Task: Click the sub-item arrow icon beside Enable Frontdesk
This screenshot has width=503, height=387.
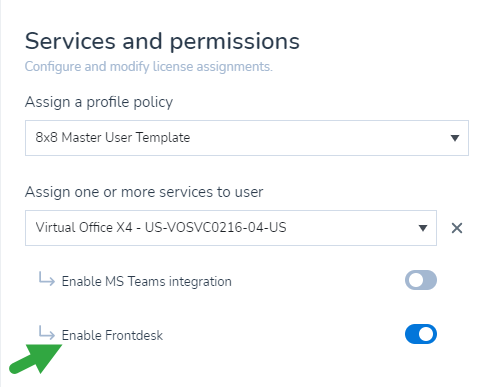Action: coord(46,333)
